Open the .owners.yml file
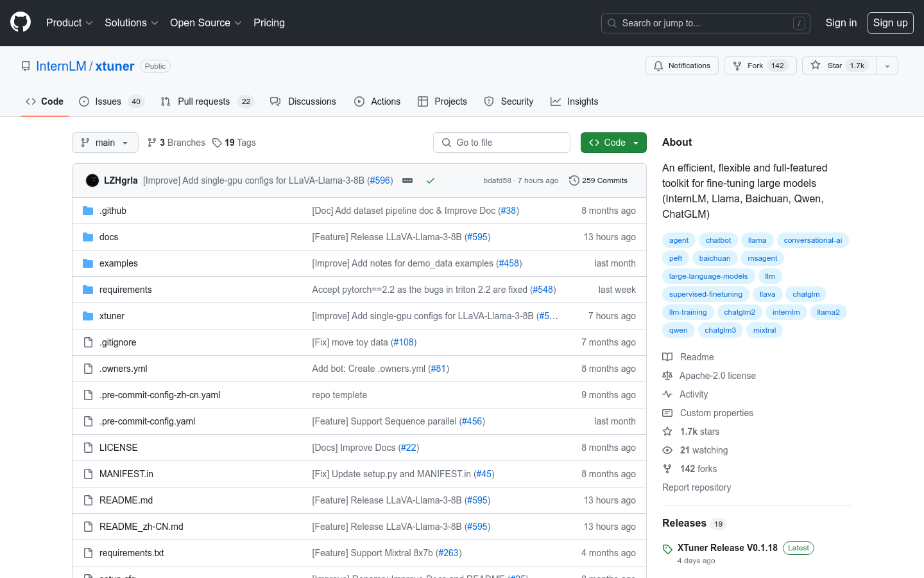Image resolution: width=924 pixels, height=578 pixels. tap(123, 369)
